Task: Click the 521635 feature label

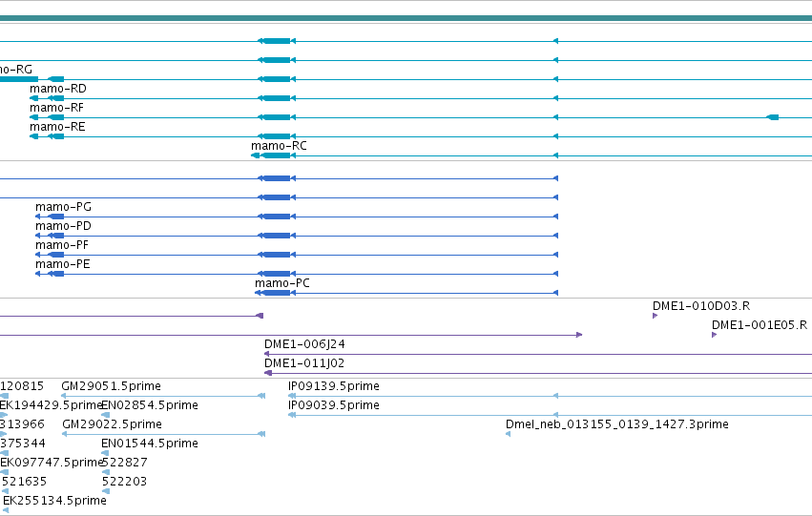Action: [x=25, y=482]
